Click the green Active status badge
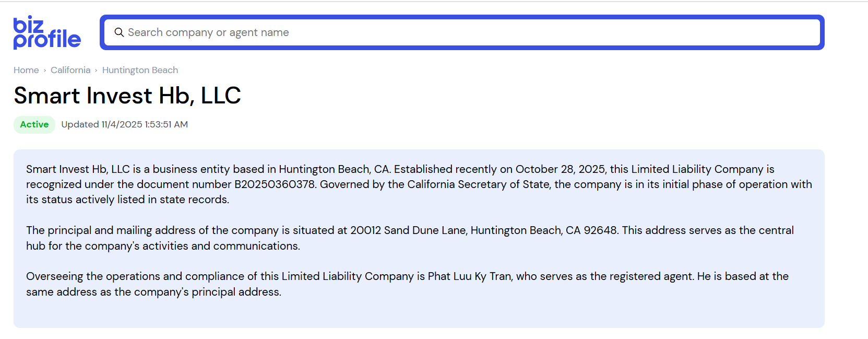Viewport: 868px width, 339px height. click(x=34, y=124)
